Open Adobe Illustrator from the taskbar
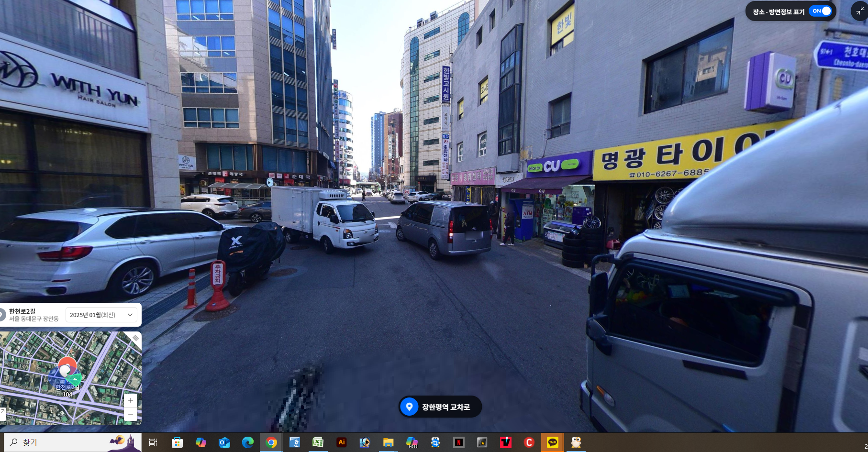The width and height of the screenshot is (868, 452). (341, 442)
